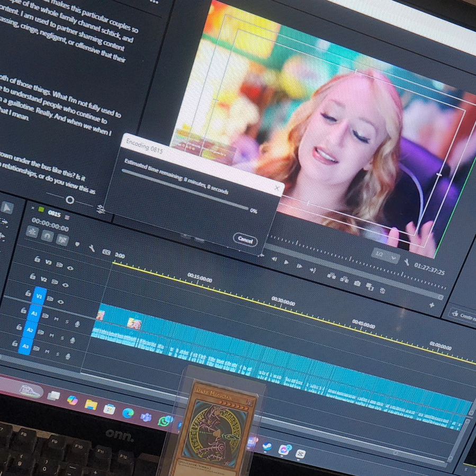Mute audio track A1

pos(56,319)
